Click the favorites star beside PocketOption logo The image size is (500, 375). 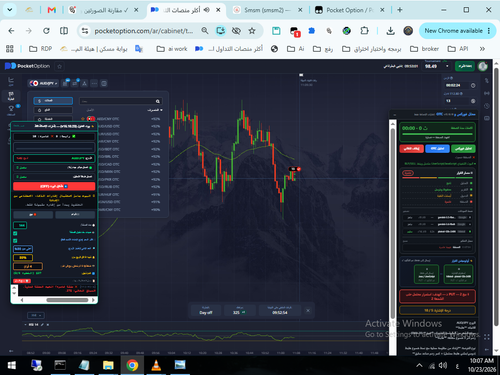pos(60,66)
